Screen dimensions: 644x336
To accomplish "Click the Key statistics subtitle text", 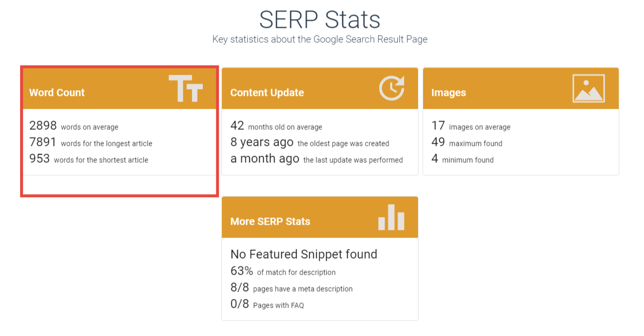I will pyautogui.click(x=319, y=39).
